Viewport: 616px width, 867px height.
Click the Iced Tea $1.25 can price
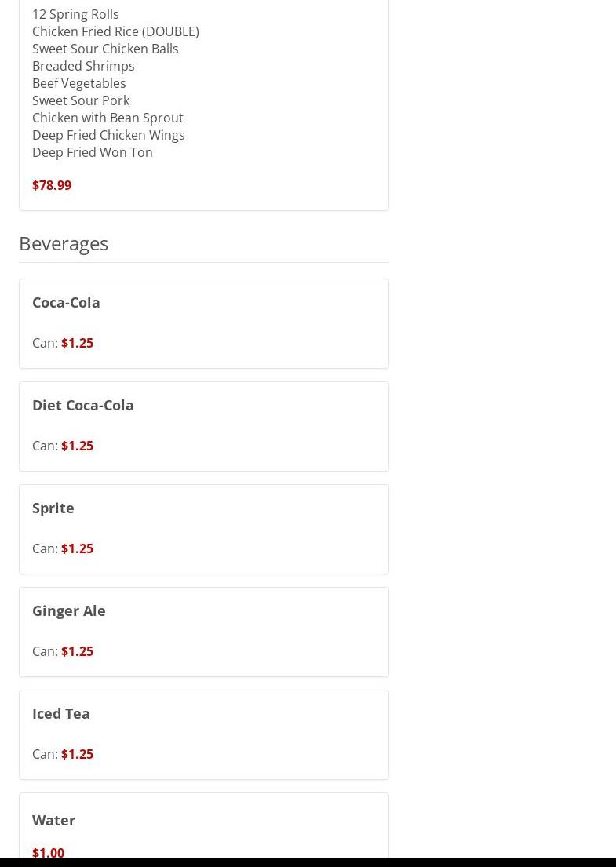point(77,754)
